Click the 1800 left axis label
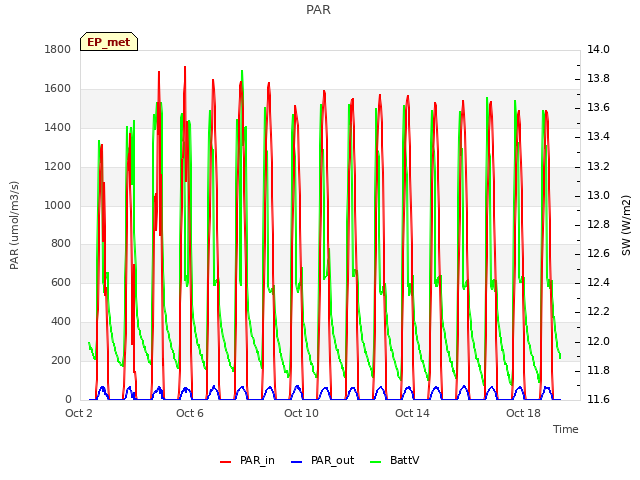 (58, 50)
